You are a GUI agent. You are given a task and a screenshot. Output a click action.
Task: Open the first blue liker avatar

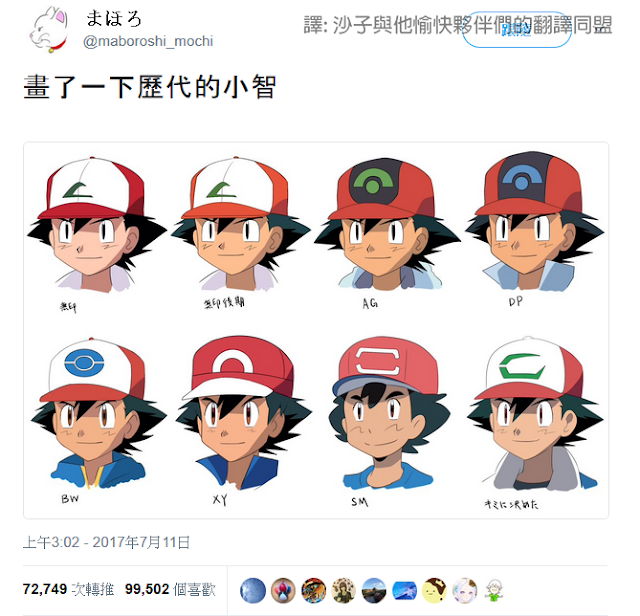click(x=253, y=590)
